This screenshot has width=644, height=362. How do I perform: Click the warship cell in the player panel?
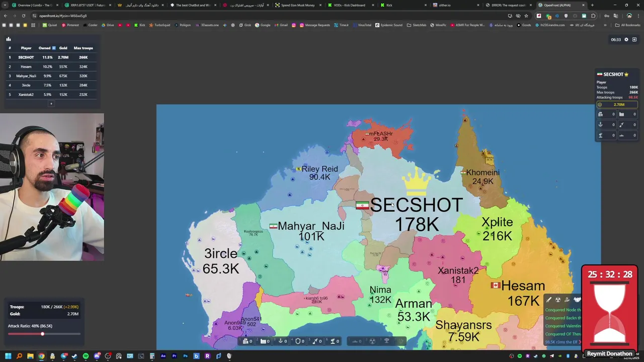(627, 135)
